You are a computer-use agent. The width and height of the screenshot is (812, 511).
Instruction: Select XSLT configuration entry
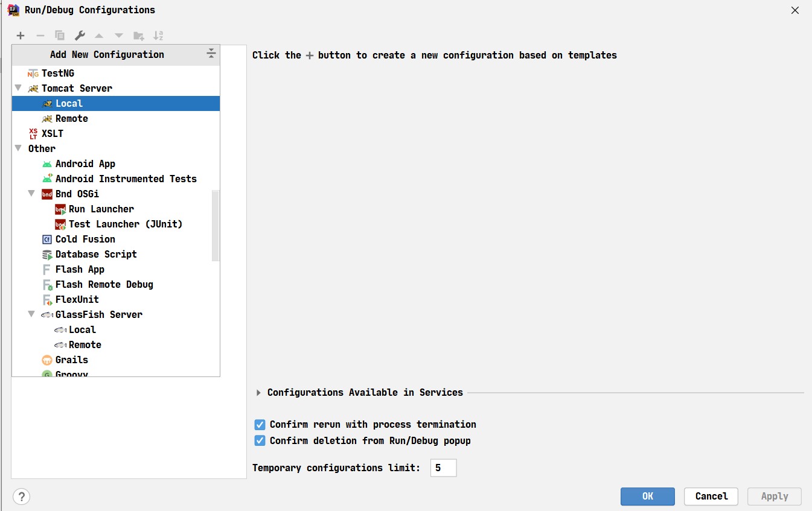52,133
